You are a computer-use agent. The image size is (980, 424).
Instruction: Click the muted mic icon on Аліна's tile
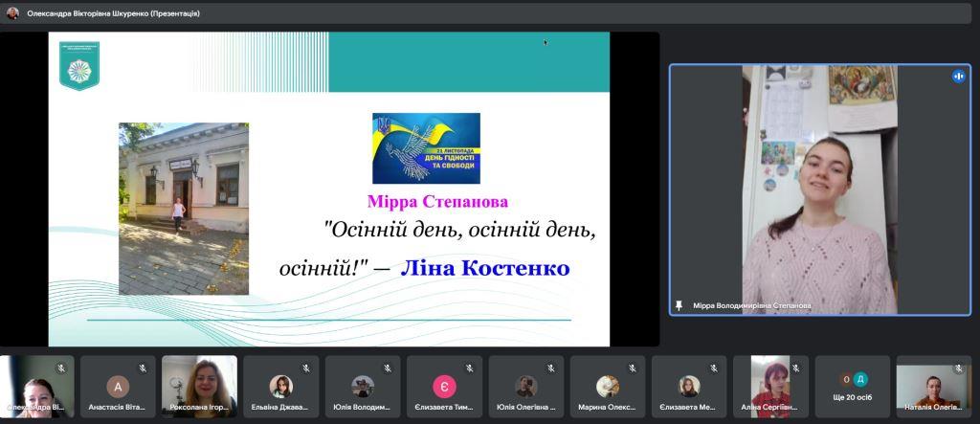tap(796, 368)
